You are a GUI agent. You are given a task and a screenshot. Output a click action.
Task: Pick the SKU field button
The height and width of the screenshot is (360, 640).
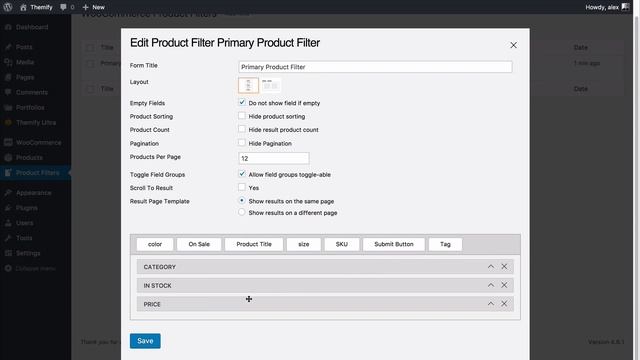coord(342,244)
